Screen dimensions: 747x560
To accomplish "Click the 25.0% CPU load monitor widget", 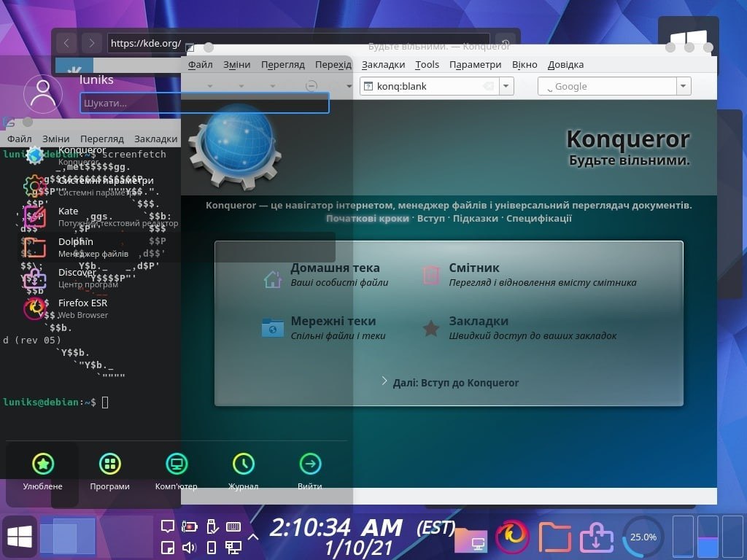I will [643, 537].
